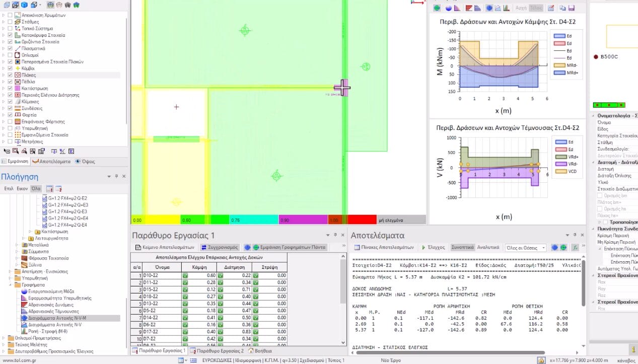Click the red horizontal bars chart icon

pyautogui.click(x=469, y=8)
